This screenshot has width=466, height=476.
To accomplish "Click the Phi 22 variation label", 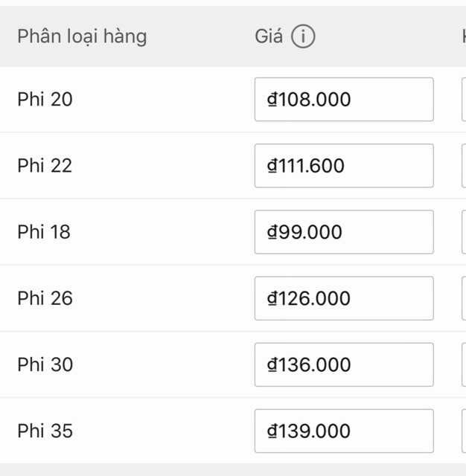I will [x=45, y=165].
